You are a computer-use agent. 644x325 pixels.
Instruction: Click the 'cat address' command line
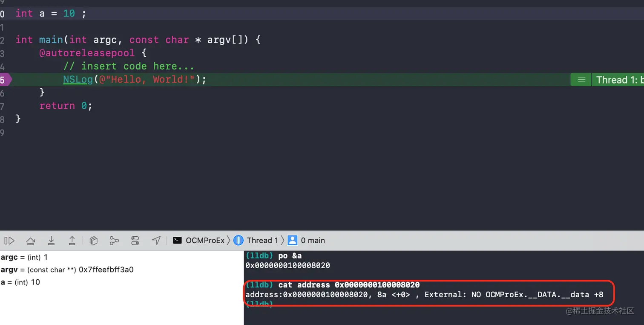[349, 285]
